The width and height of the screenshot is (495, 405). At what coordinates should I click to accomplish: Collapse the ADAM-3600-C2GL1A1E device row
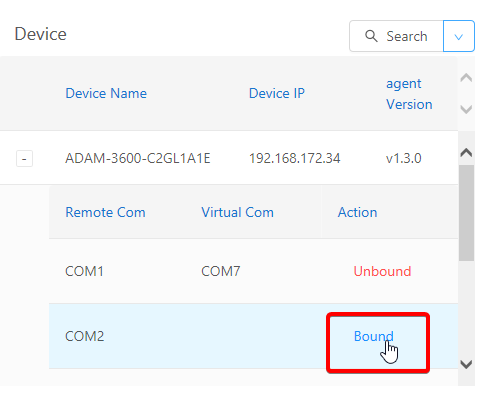point(24,158)
